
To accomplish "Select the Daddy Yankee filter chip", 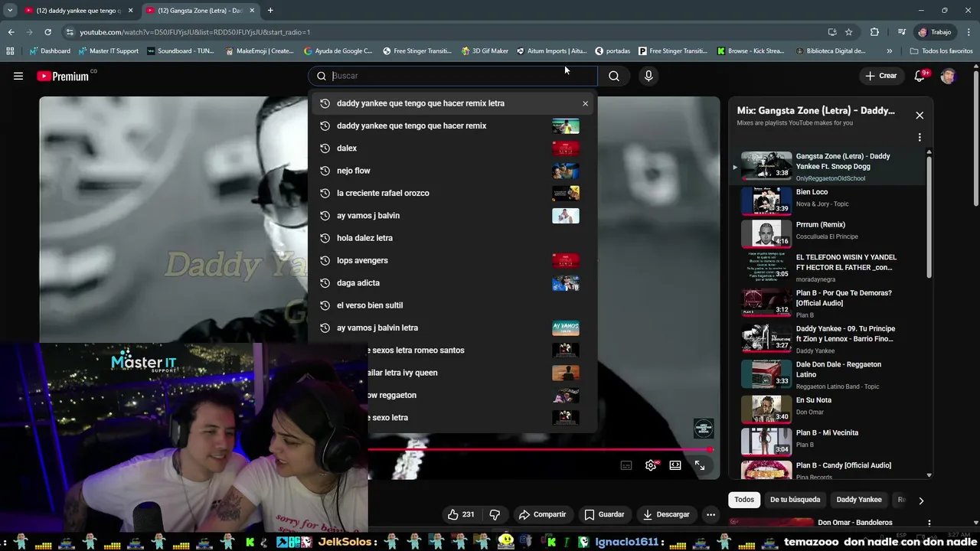I will coord(859,500).
